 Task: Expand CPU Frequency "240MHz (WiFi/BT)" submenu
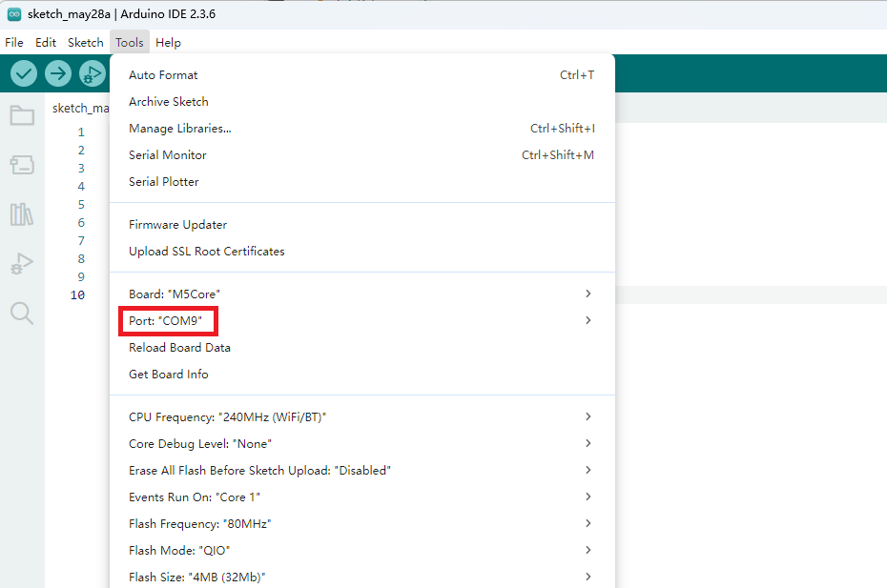click(362, 417)
